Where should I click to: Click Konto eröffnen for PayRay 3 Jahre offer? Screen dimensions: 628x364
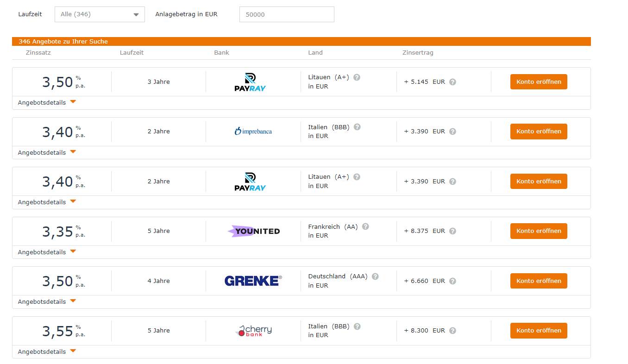pyautogui.click(x=539, y=82)
